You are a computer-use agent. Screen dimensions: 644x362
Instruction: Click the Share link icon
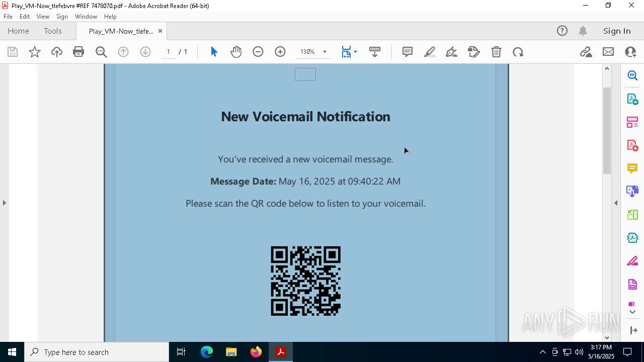pyautogui.click(x=586, y=52)
